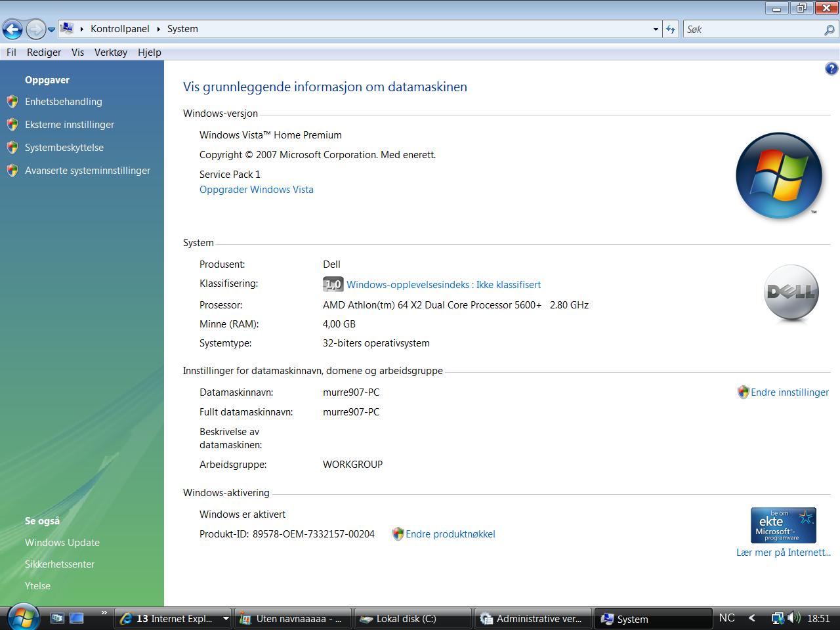Click the Windows er aktivert text
Viewport: 840px width, 630px height.
(x=242, y=514)
